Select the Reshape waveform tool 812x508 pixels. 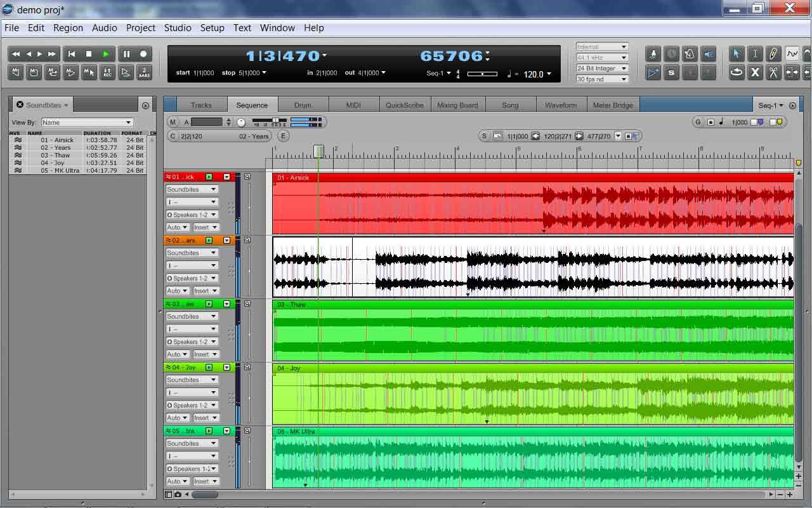[x=792, y=54]
